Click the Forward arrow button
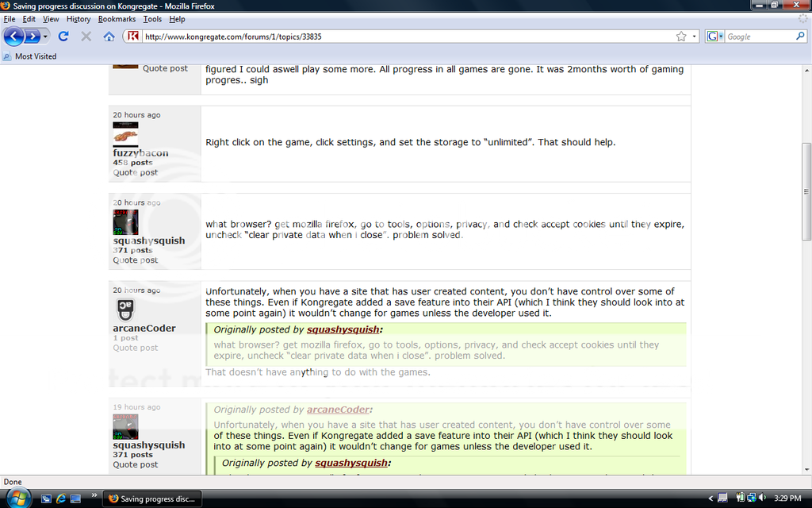The height and width of the screenshot is (508, 812). coord(32,37)
